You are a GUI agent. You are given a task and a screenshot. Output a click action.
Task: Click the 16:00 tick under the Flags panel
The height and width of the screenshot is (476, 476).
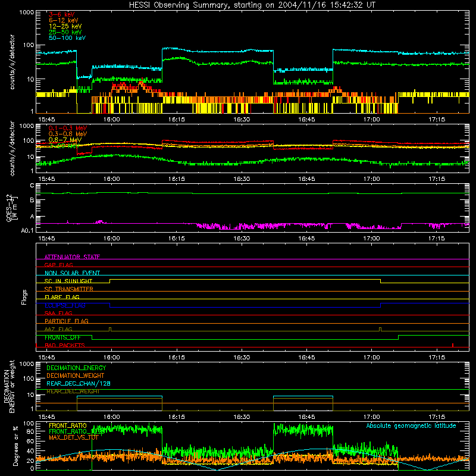click(x=111, y=358)
